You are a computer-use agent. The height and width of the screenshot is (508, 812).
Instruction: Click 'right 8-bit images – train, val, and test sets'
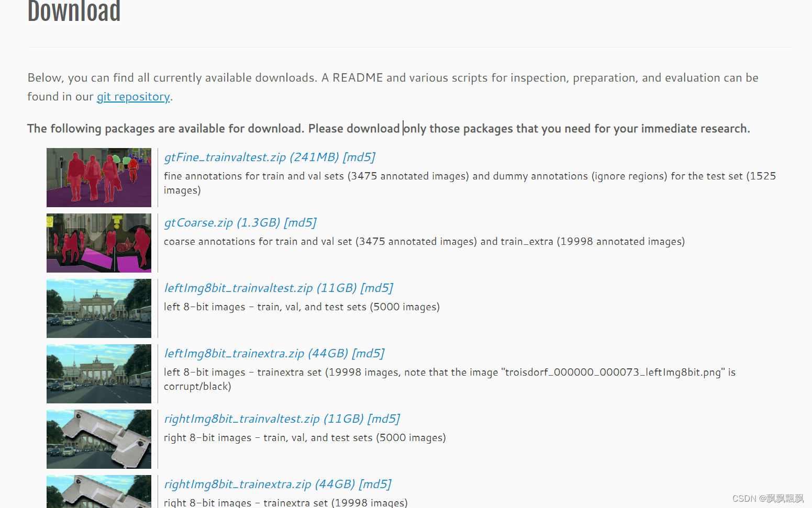coord(269,438)
